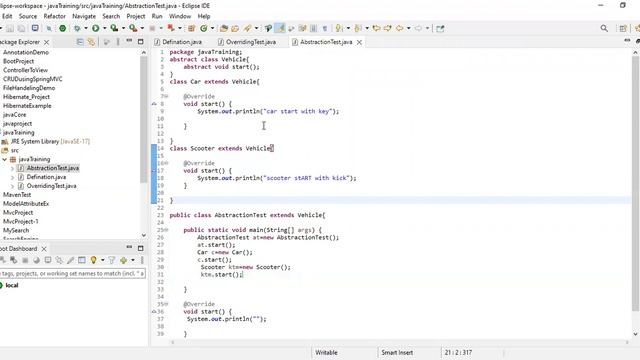Click the editor vertical scrollbar
Viewport: 640px width, 360px height.
click(636, 183)
